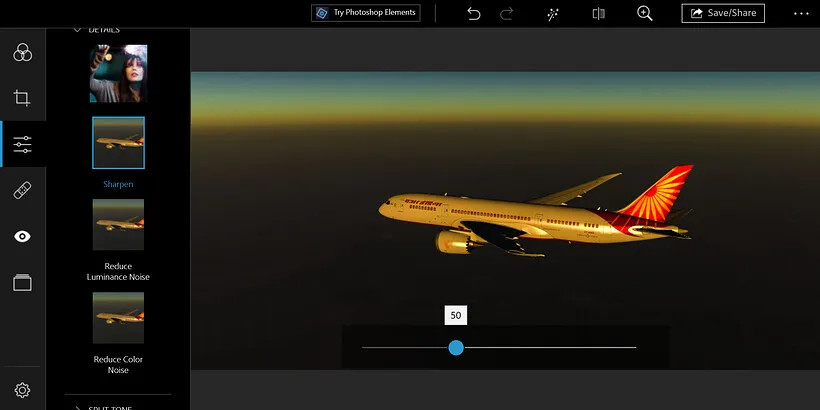This screenshot has width=820, height=410.
Task: Apply Auto Enhance with the magic wand
Action: [552, 14]
